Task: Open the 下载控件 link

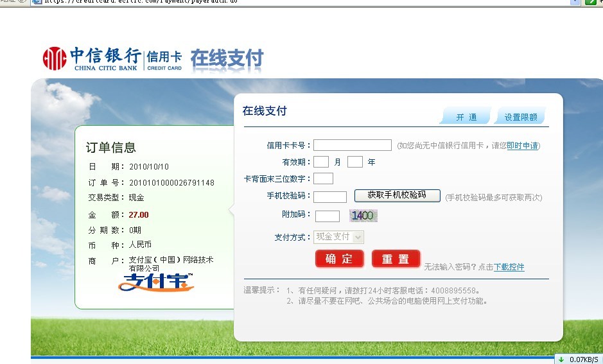Action: [509, 267]
